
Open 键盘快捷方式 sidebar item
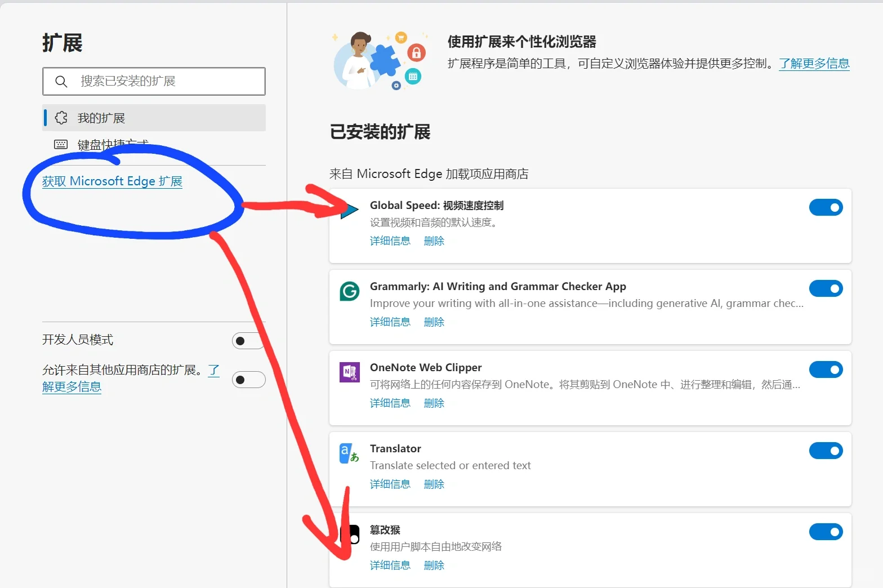pyautogui.click(x=154, y=145)
